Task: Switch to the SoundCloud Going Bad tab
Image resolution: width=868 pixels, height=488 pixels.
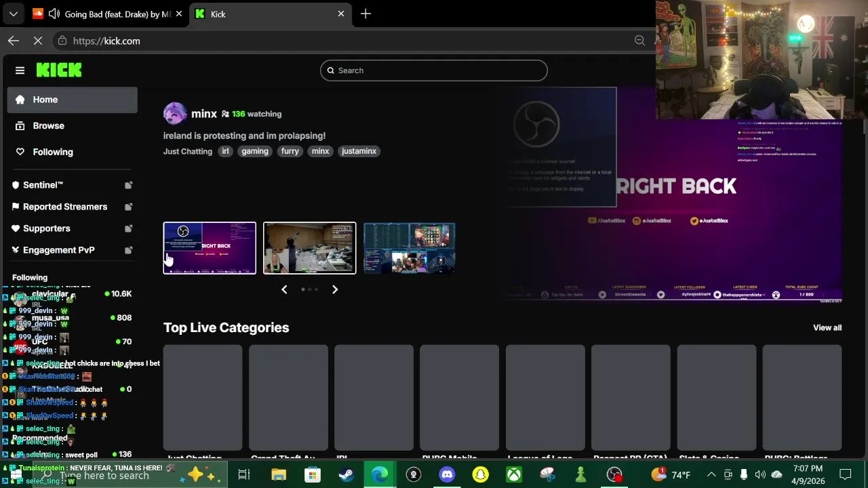Action: tap(108, 14)
